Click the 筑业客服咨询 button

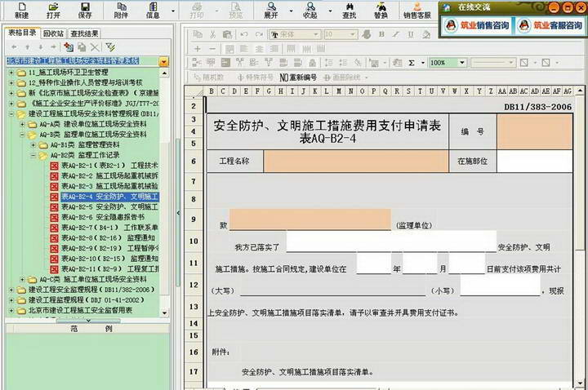pos(550,25)
